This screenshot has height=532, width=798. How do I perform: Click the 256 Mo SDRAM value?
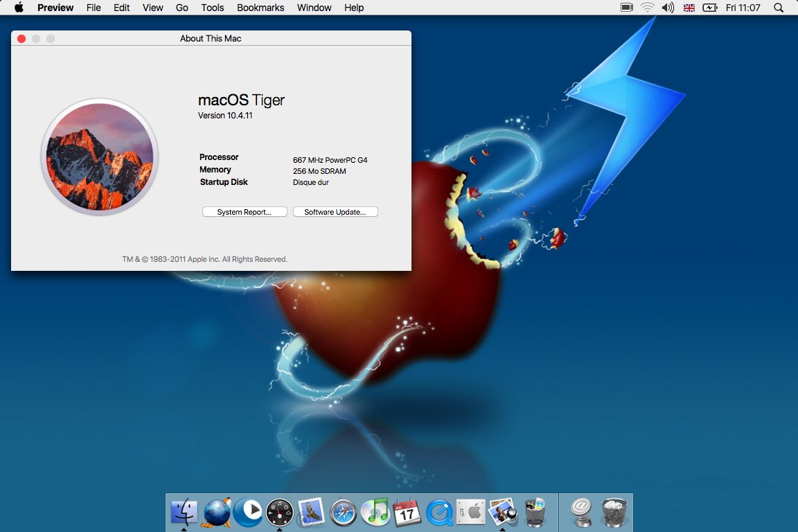[319, 171]
